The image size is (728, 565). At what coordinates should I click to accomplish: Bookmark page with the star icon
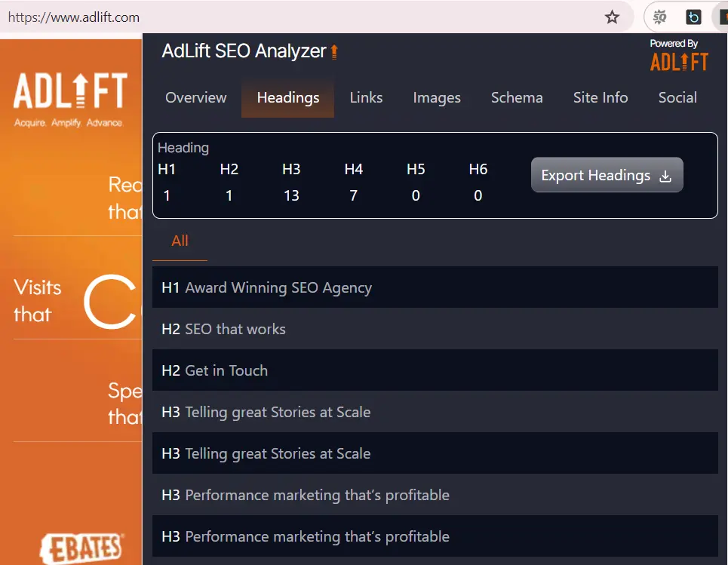[612, 17]
